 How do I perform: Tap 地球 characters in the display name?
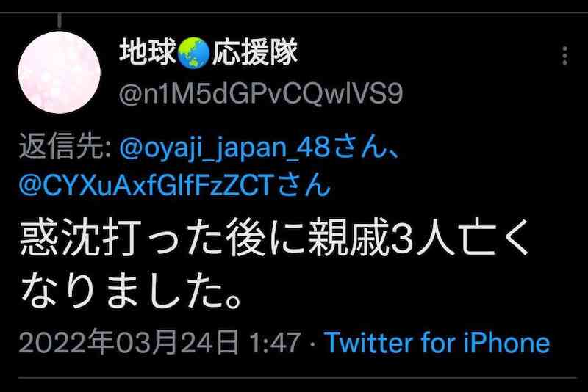coord(148,52)
